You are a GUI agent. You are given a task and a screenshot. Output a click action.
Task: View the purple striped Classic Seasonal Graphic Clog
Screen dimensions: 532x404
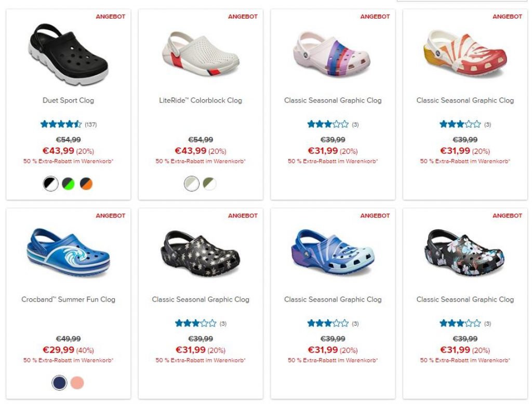332,54
